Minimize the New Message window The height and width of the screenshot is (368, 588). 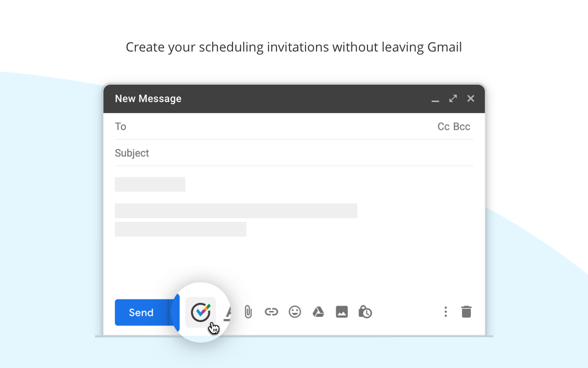pyautogui.click(x=435, y=99)
